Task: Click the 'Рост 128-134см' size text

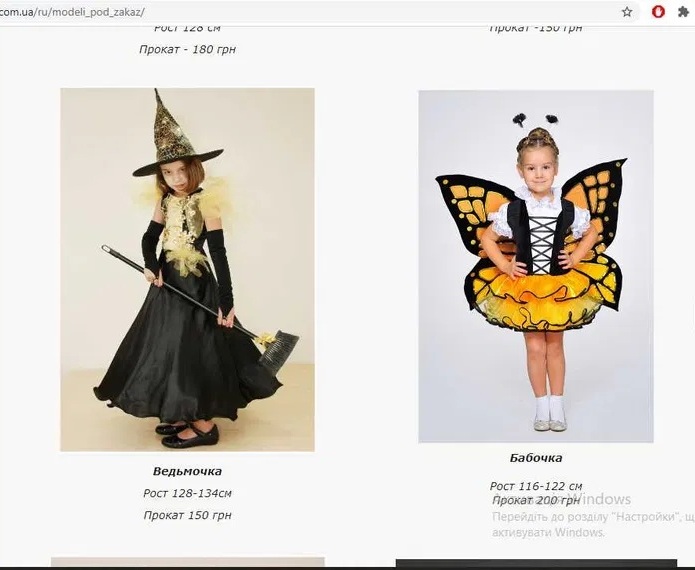Action: (187, 493)
